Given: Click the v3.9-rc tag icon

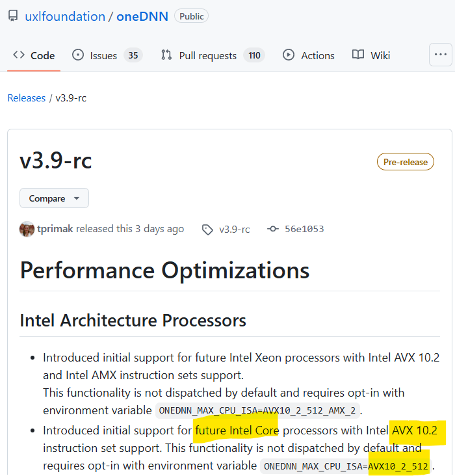Looking at the screenshot, I should [207, 230].
